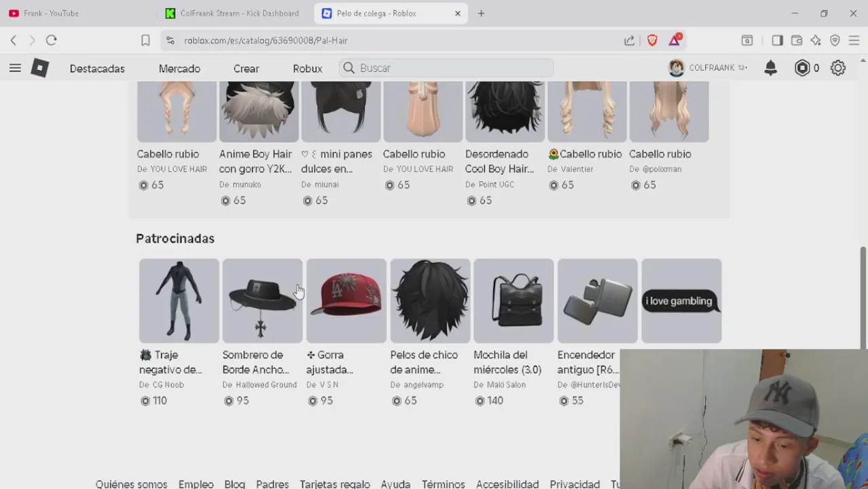Open the Ayuda footer link
Viewport: 868px width, 489px height.
[x=395, y=484]
